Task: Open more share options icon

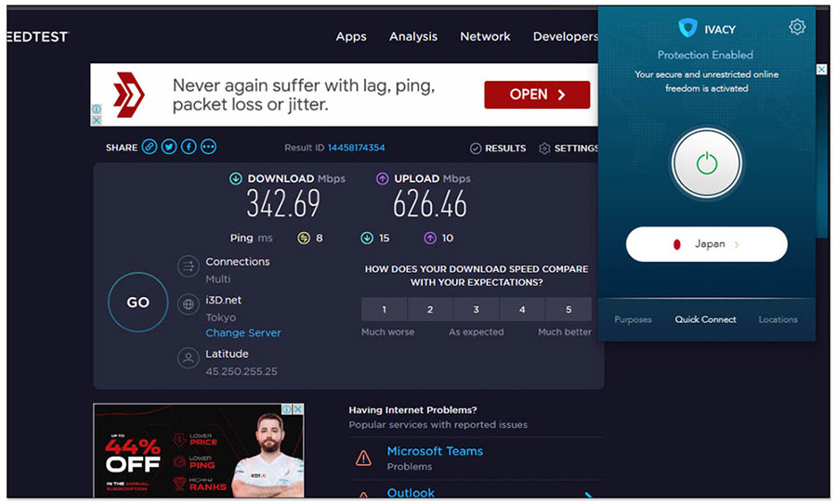Action: coord(208,147)
